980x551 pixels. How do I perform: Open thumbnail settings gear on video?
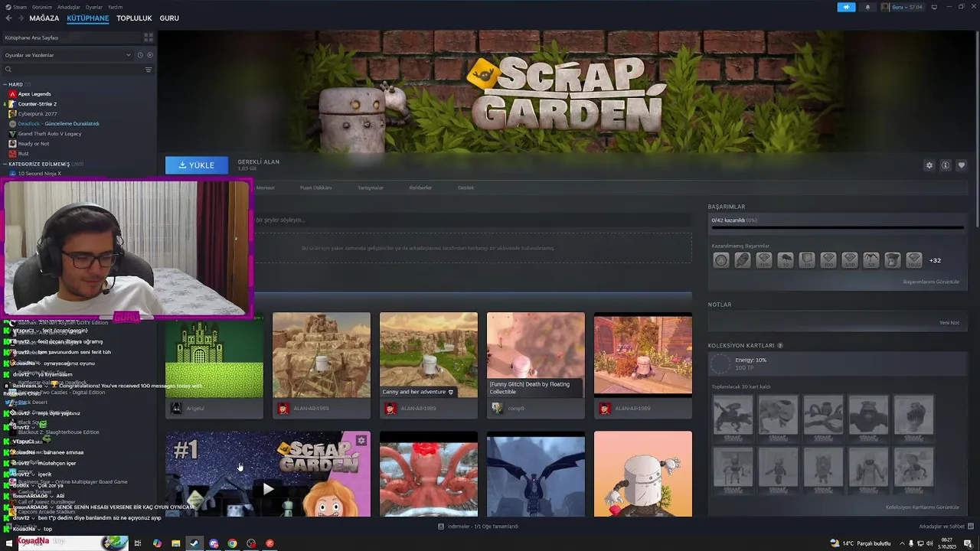coord(361,440)
